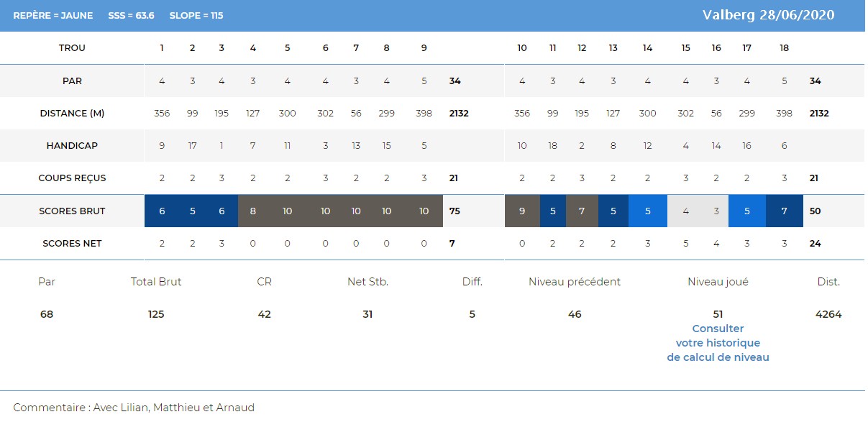Click the Niveau joué value 51

(x=718, y=314)
